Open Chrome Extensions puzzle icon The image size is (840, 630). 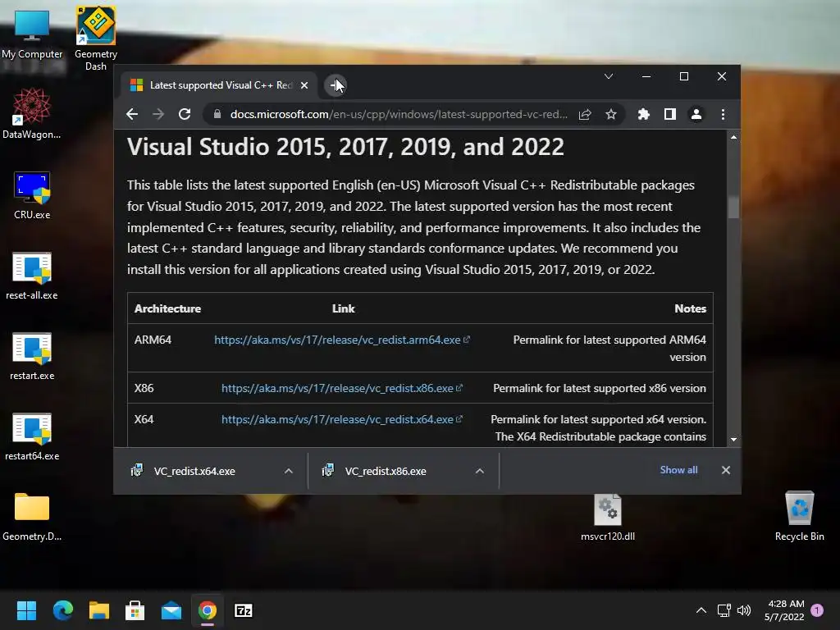point(643,114)
